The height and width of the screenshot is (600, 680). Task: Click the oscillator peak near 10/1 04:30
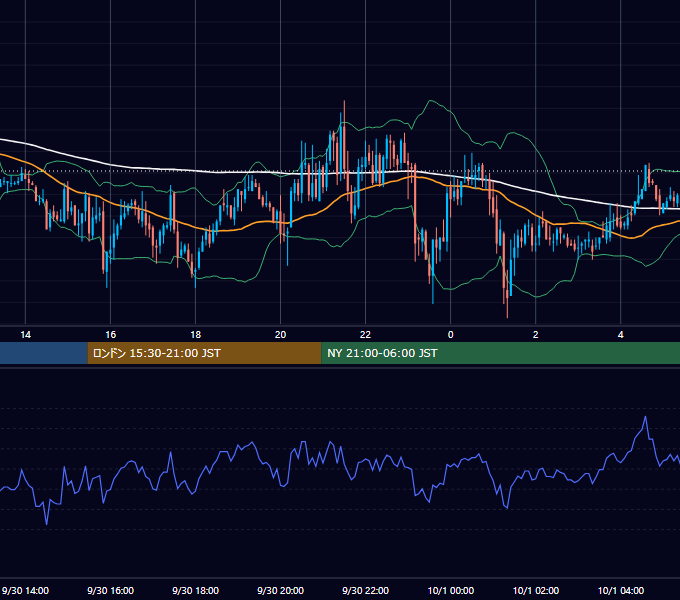645,417
